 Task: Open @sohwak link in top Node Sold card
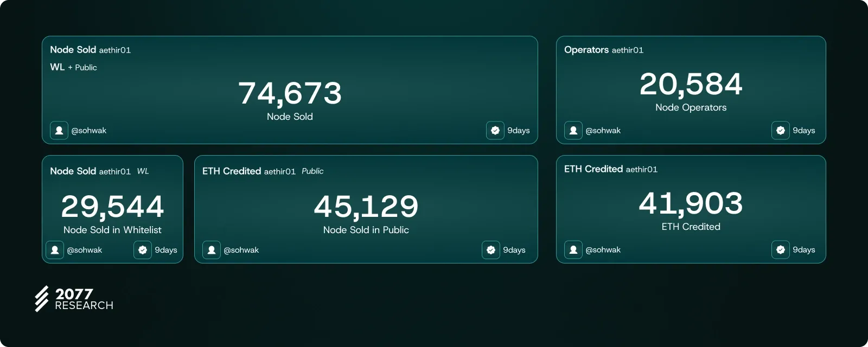[89, 131]
